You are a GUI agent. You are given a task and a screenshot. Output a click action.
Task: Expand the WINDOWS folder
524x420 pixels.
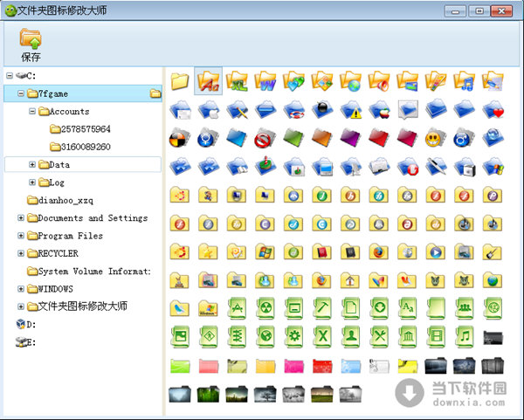21,289
